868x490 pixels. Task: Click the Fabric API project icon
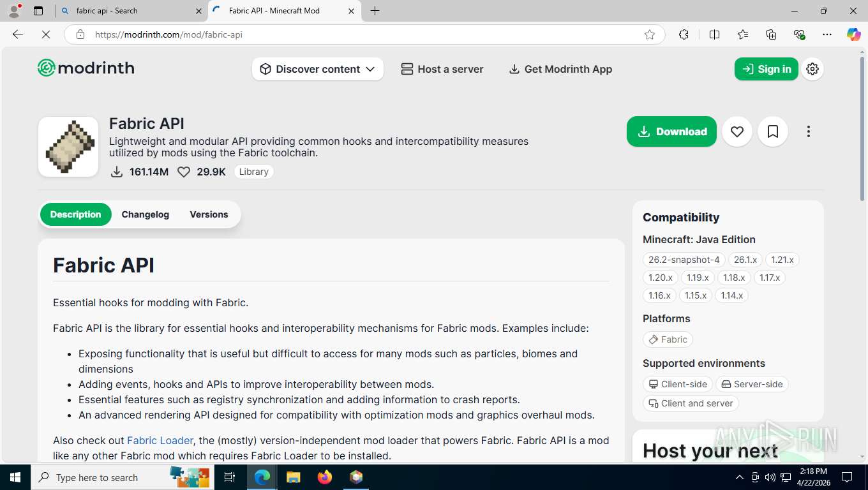(x=68, y=147)
